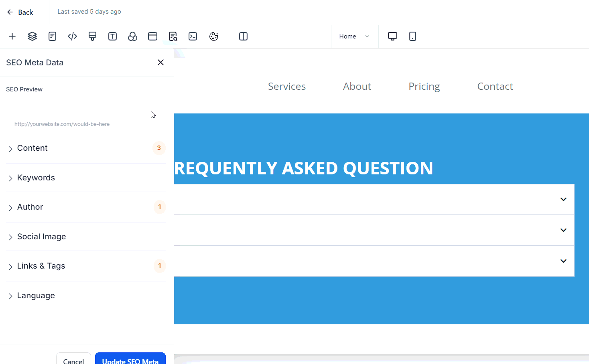
Task: Open the layers panel icon
Action: tap(32, 36)
